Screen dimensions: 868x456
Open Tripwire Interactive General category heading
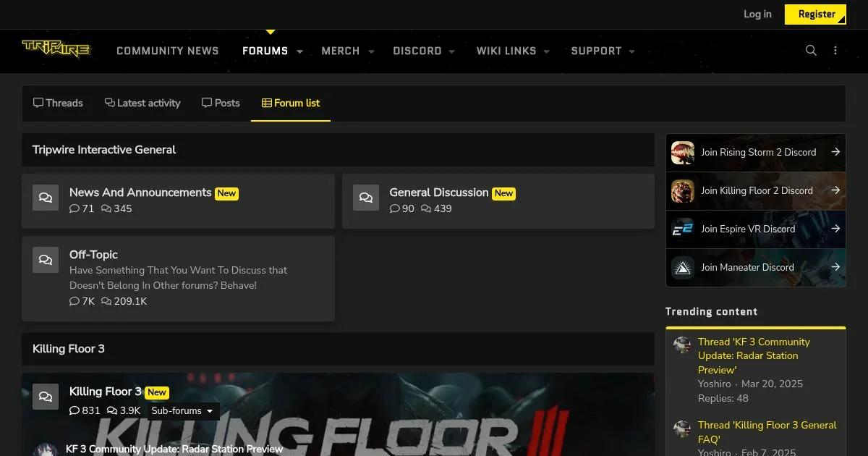(104, 150)
